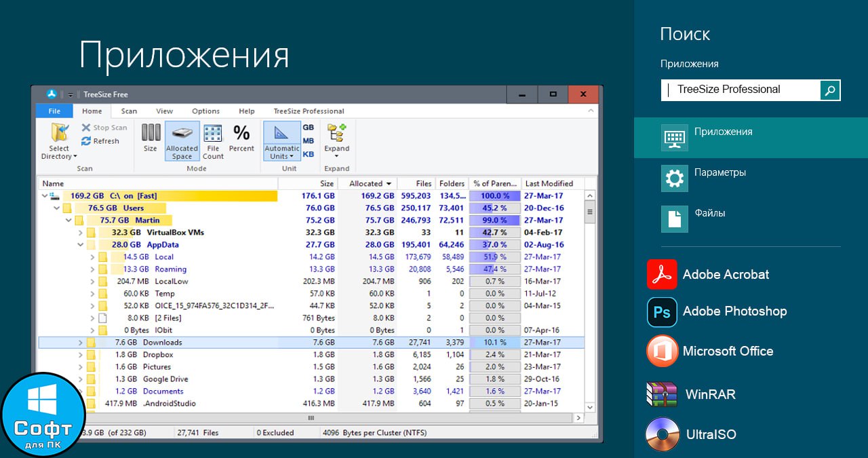Viewport: 868px width, 458px height.
Task: Select the Приложения search category
Action: click(x=751, y=138)
